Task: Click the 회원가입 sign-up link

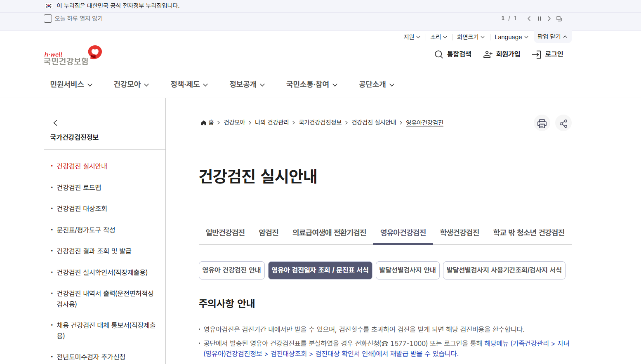Action: (x=502, y=54)
